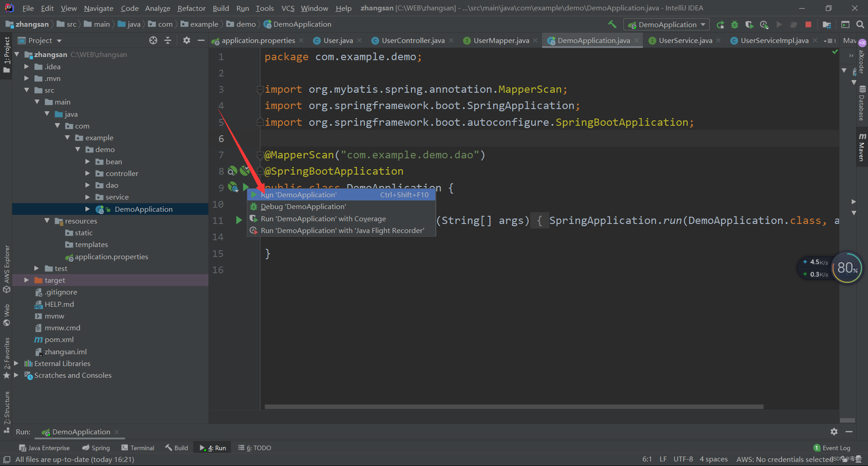Image resolution: width=868 pixels, height=466 pixels.
Task: Choose Run 'DemoApplication' with Coverage
Action: coord(341,219)
